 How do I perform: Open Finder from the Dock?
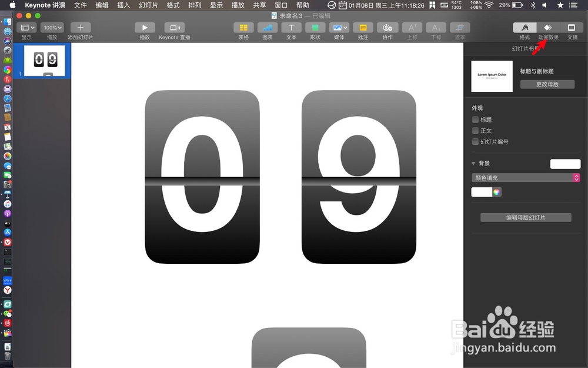[x=8, y=22]
